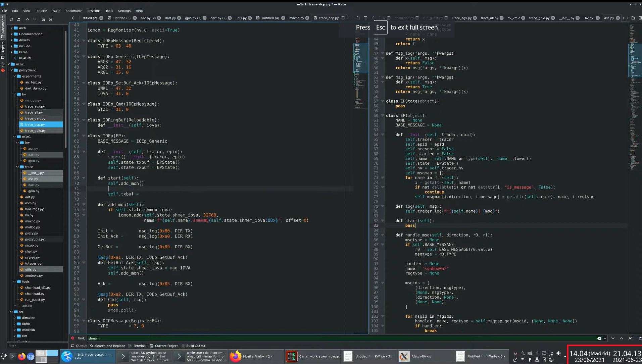Close the macho.py tab
The width and height of the screenshot is (642, 364).
(x=307, y=18)
